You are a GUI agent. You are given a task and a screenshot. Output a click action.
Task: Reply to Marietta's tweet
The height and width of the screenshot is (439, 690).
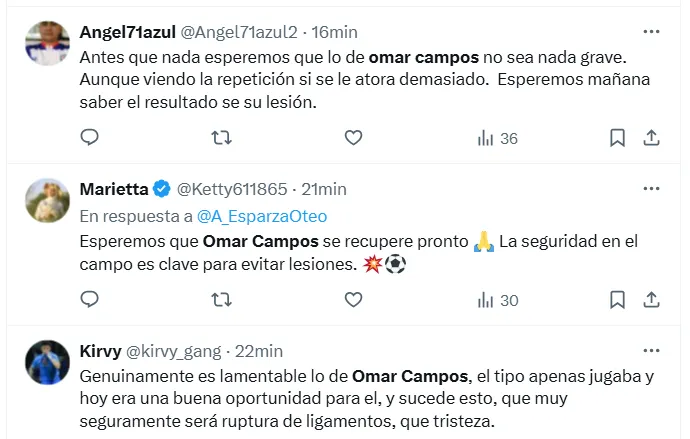point(89,298)
